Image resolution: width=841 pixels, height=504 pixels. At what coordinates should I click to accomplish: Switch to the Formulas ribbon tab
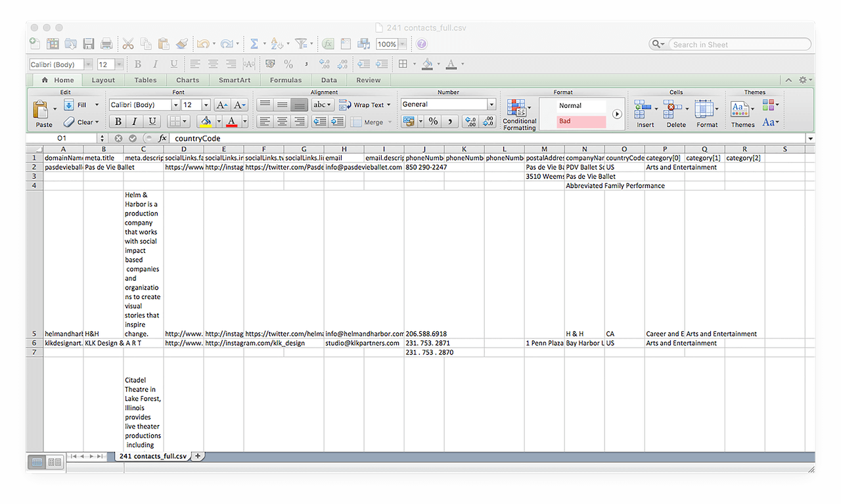point(286,80)
